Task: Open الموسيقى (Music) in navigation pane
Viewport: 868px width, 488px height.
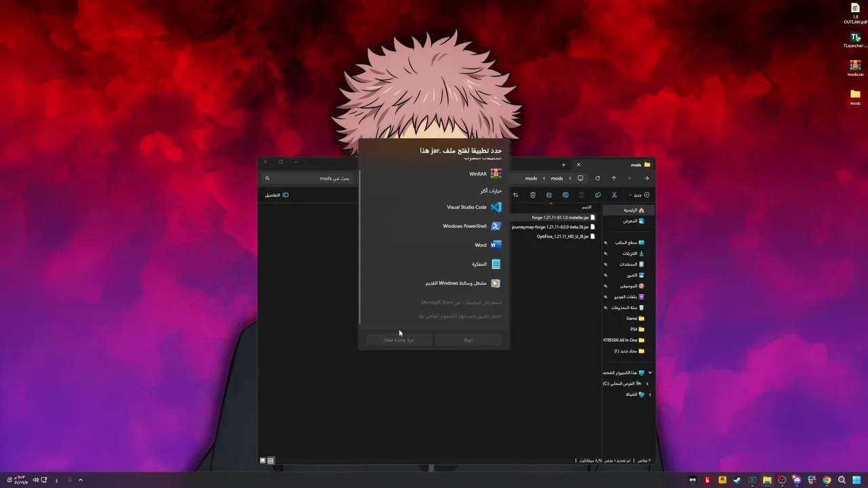Action: [629, 286]
